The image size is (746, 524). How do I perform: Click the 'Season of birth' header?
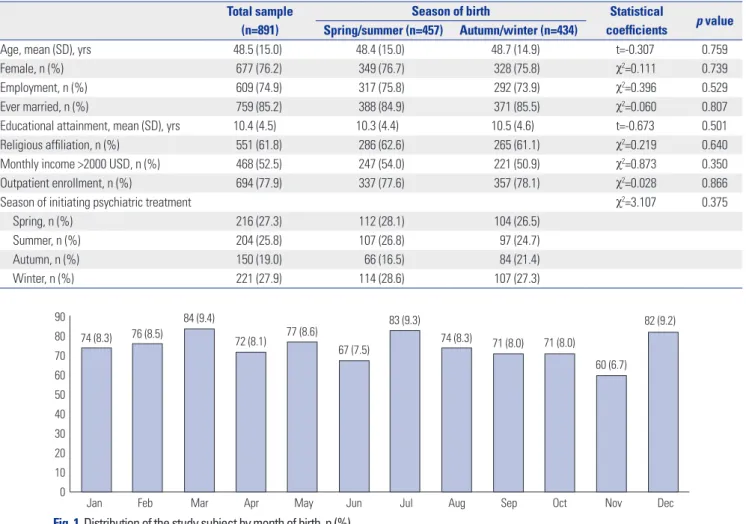(450, 11)
